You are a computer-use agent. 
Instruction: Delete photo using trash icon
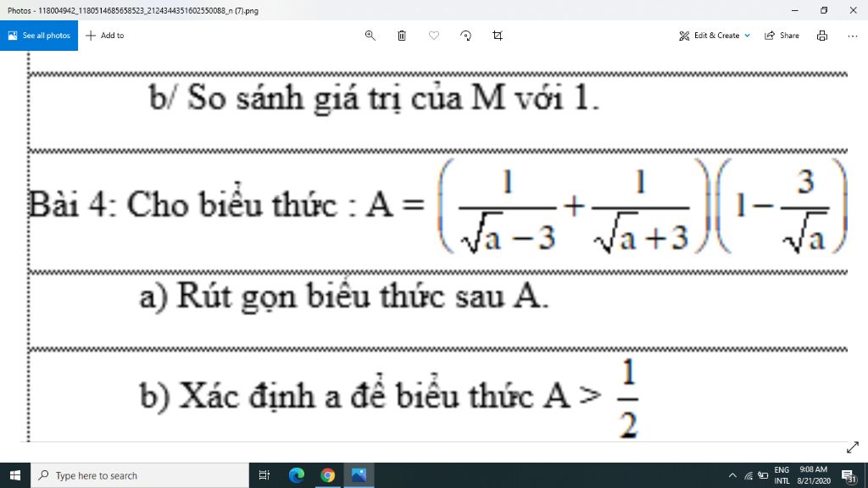point(402,36)
